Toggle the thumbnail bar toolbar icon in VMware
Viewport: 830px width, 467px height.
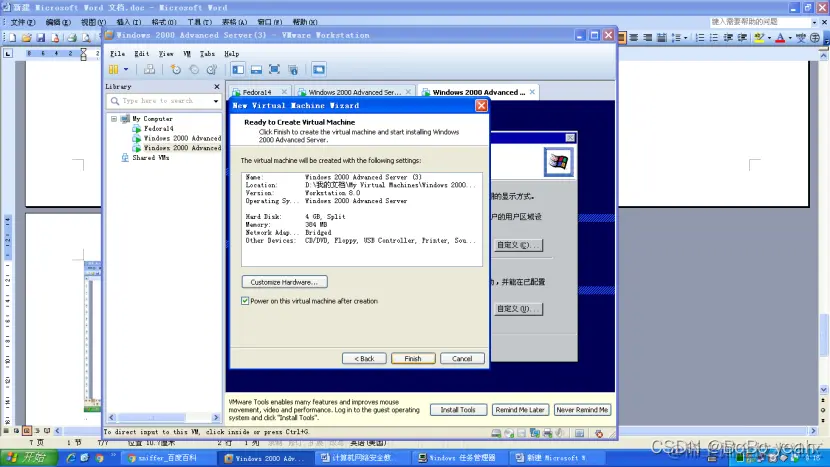click(x=256, y=69)
